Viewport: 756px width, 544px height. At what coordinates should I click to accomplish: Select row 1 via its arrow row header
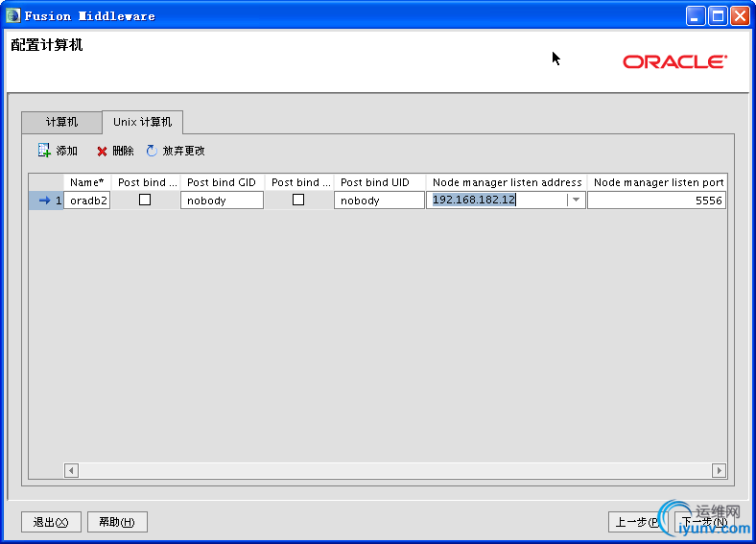[46, 201]
